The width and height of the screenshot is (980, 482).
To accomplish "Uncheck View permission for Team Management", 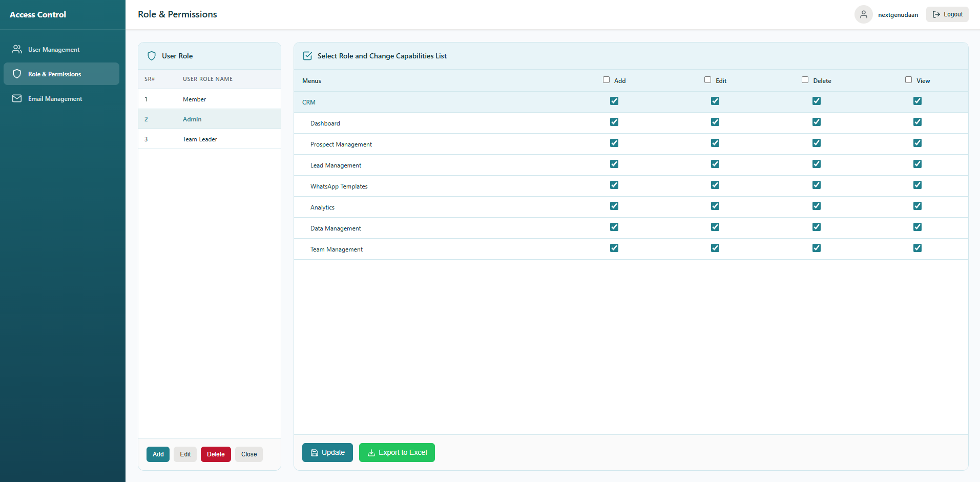I will [x=917, y=248].
